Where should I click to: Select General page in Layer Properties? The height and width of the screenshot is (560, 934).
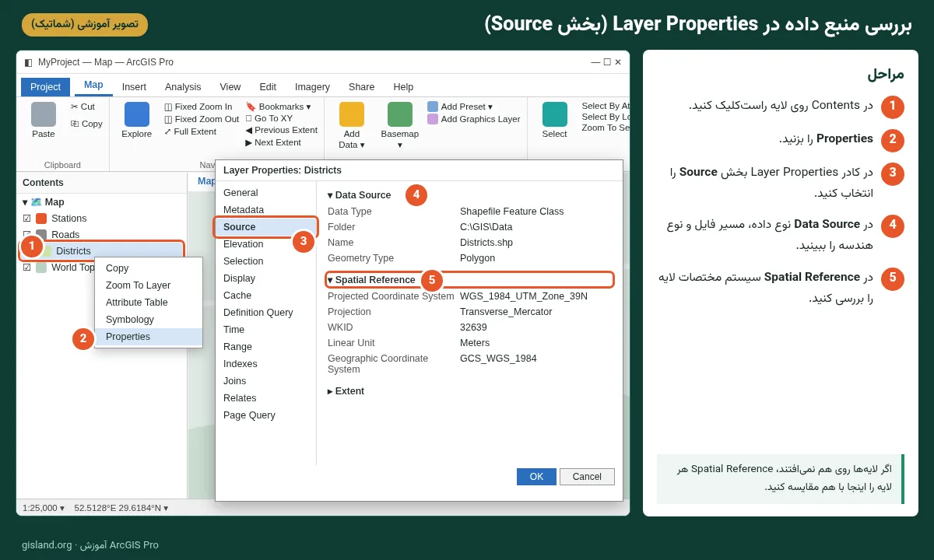[266, 193]
